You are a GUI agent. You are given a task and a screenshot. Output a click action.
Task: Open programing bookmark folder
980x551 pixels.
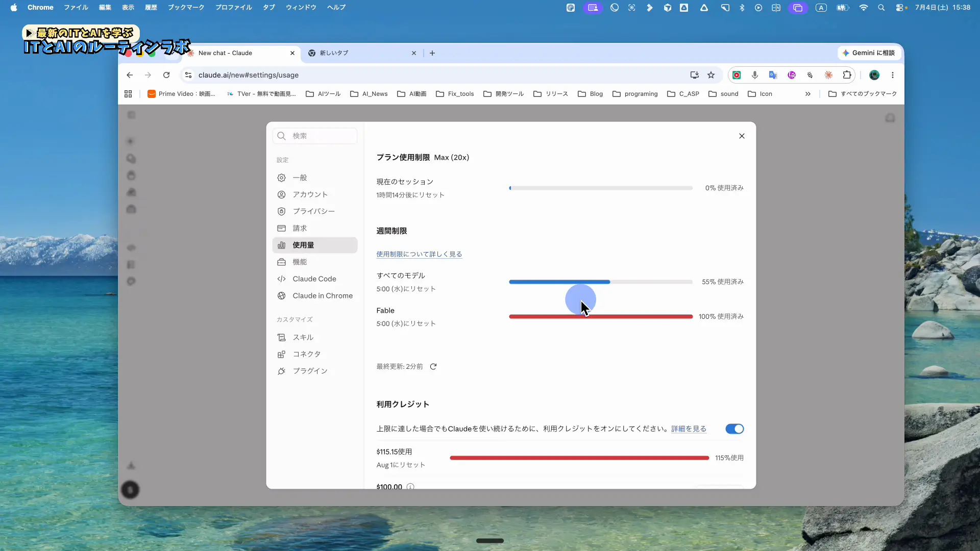[x=635, y=94]
